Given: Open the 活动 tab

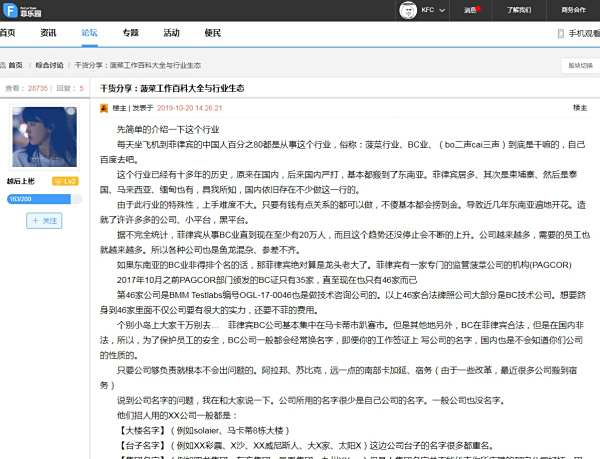Looking at the screenshot, I should coord(171,33).
